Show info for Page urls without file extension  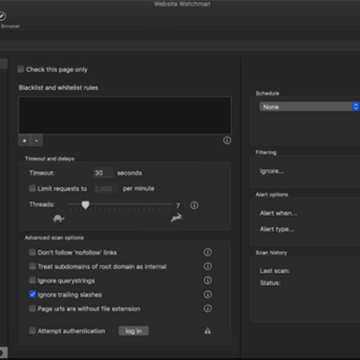click(x=208, y=308)
